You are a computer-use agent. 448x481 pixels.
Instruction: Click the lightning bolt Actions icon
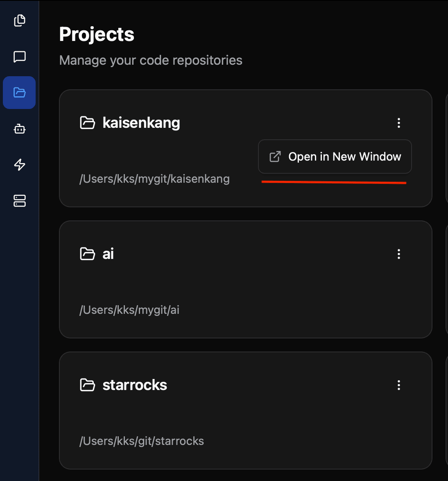pos(19,165)
